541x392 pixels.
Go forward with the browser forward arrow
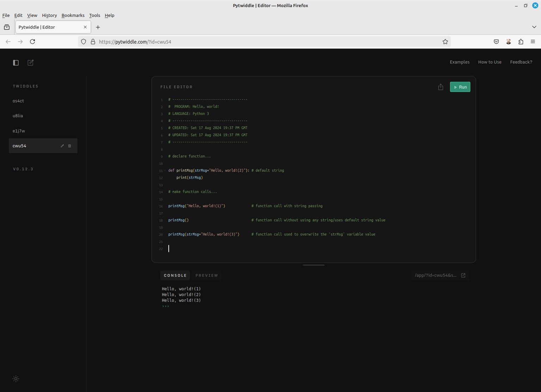click(20, 42)
